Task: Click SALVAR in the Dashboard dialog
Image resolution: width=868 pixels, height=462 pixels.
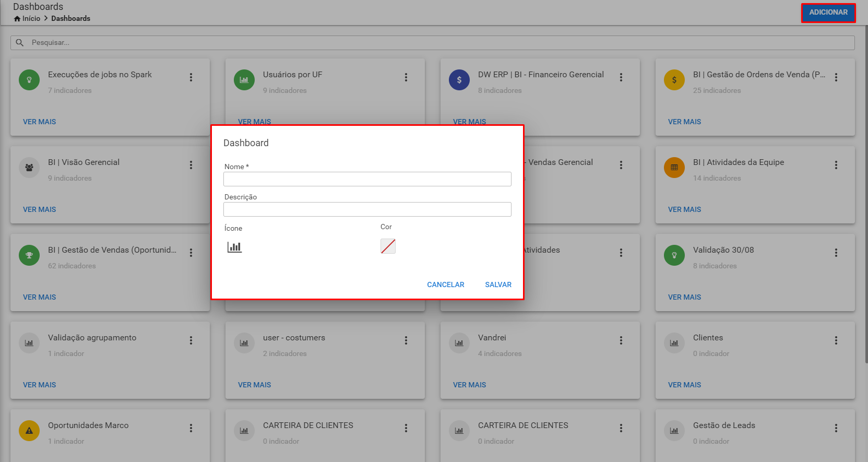Action: (498, 285)
